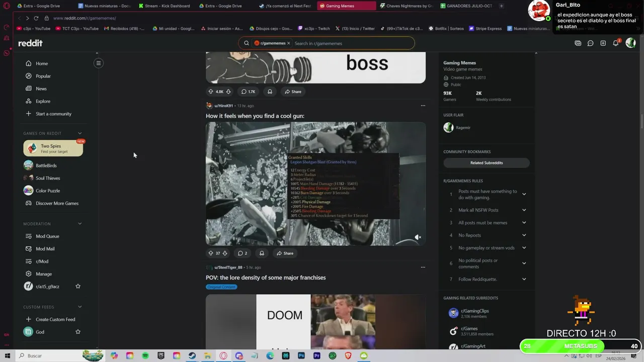Open BattleBirds game
644x362 pixels.
tap(46, 165)
